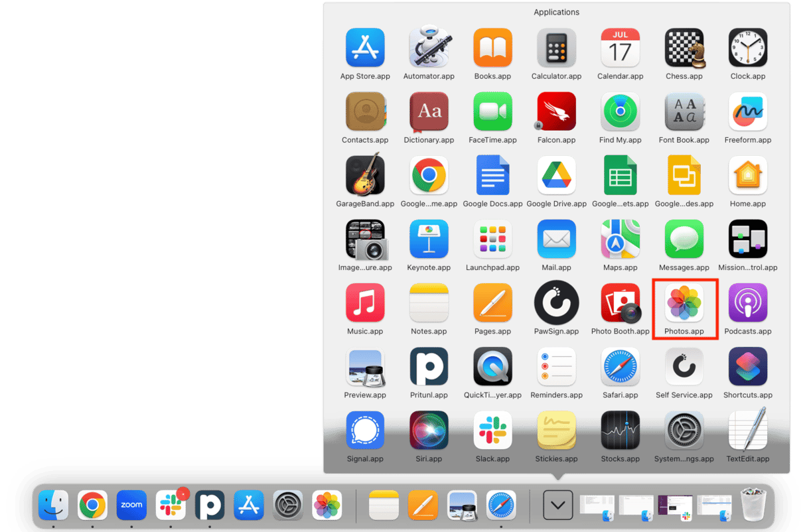Screen dimensions: 807x532
Task: Open Launchpad.app in the Applications grid
Action: (492, 239)
